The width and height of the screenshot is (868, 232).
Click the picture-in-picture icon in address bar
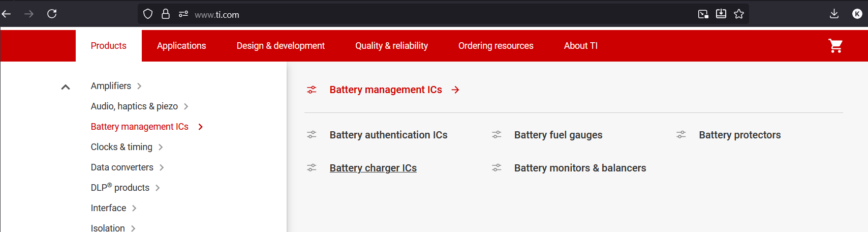[703, 14]
